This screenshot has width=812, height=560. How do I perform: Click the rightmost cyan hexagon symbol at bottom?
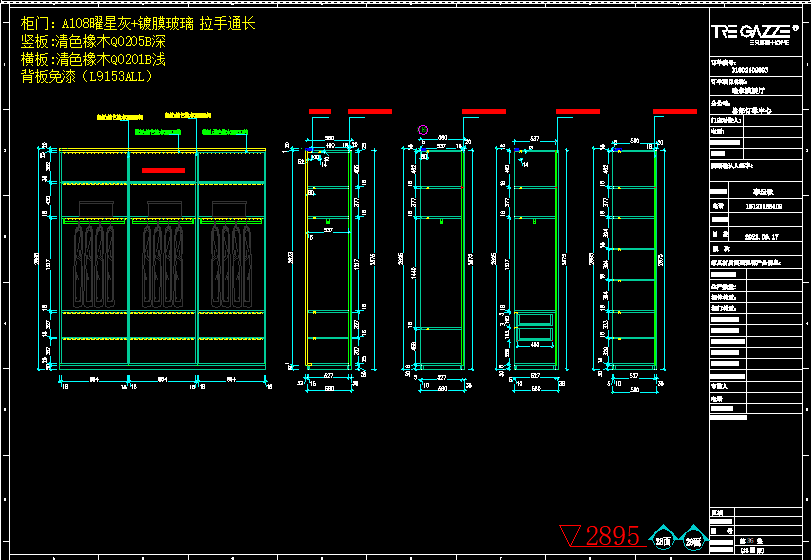693,540
